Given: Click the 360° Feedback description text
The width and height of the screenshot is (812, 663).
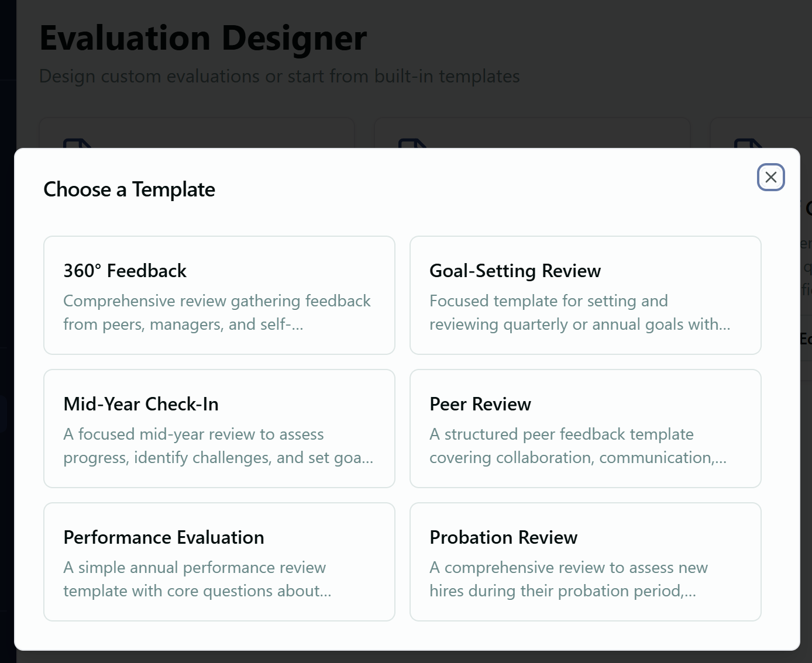Looking at the screenshot, I should pyautogui.click(x=216, y=312).
